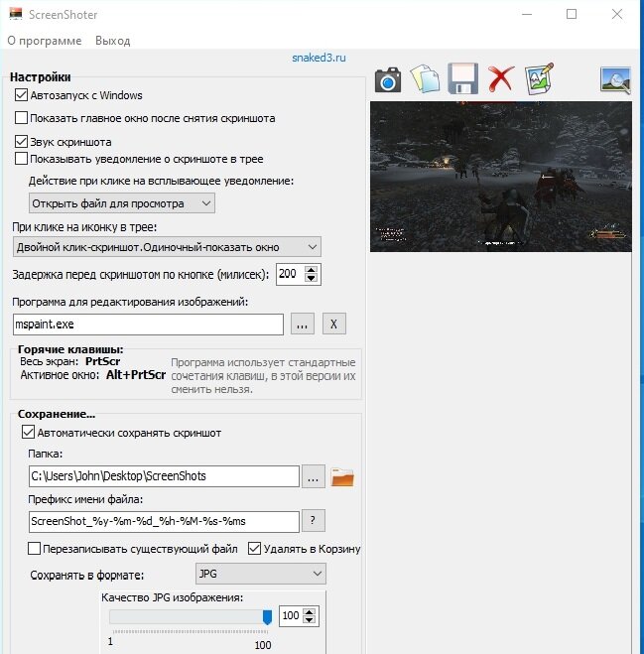Click the JPG quality 100 value field
The height and width of the screenshot is (654, 644).
point(291,615)
